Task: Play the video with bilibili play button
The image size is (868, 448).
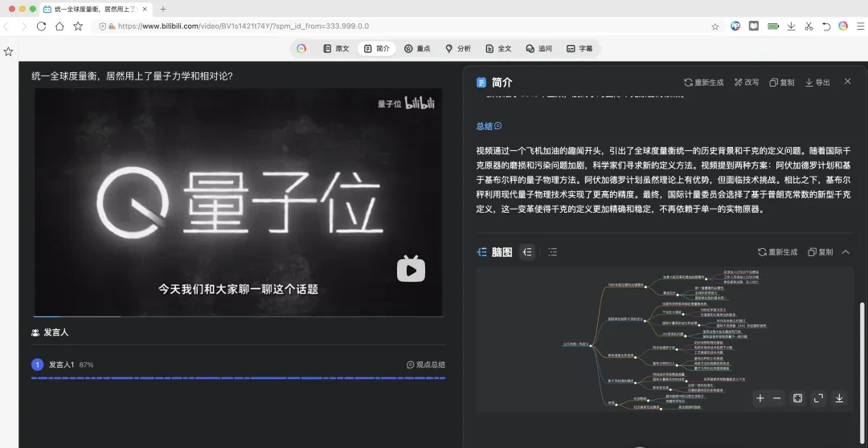Action: point(411,269)
